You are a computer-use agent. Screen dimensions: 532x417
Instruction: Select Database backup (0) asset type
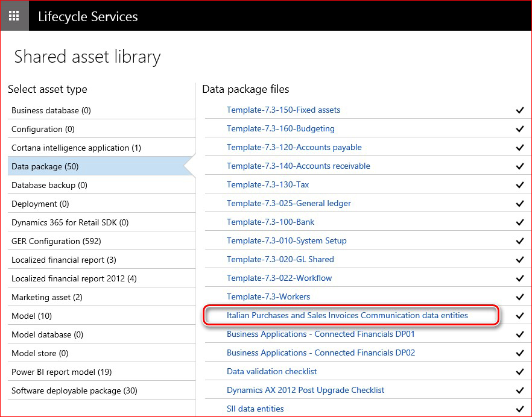[x=101, y=185]
